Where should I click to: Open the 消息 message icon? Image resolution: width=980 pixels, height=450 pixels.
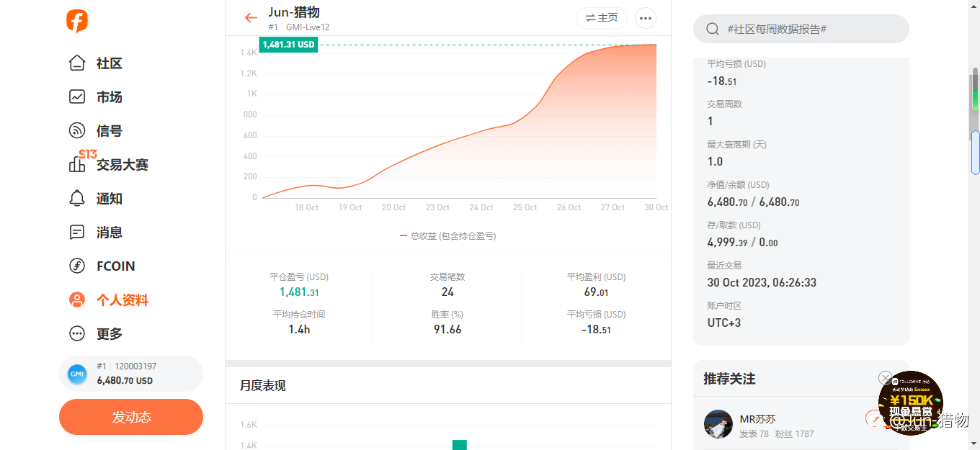tap(77, 232)
